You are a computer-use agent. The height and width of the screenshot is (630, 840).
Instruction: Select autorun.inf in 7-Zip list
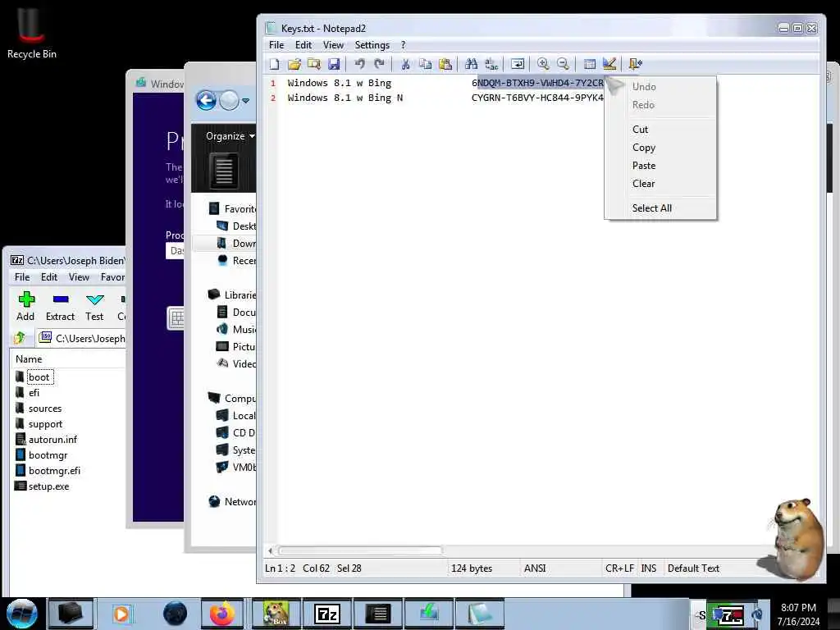[52, 440]
